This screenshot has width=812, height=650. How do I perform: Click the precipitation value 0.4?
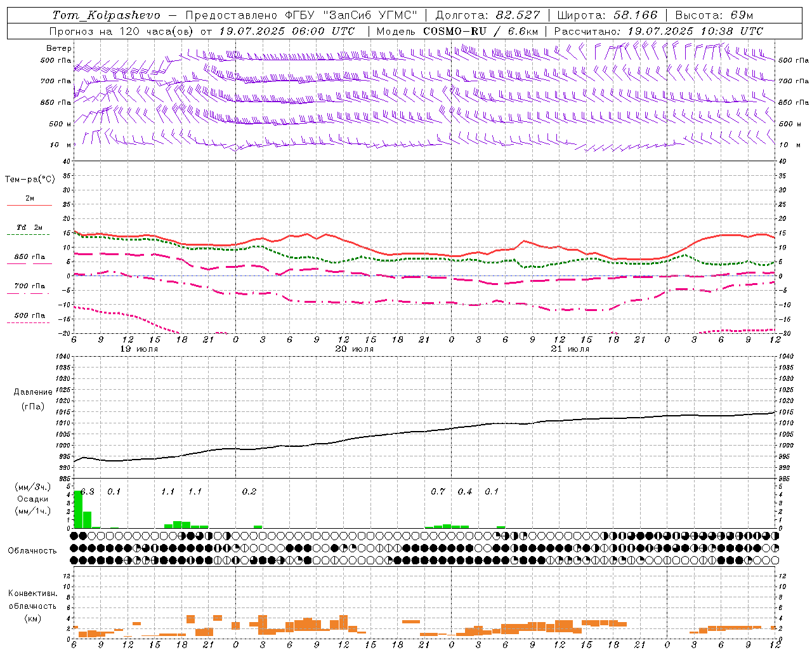[x=465, y=491]
